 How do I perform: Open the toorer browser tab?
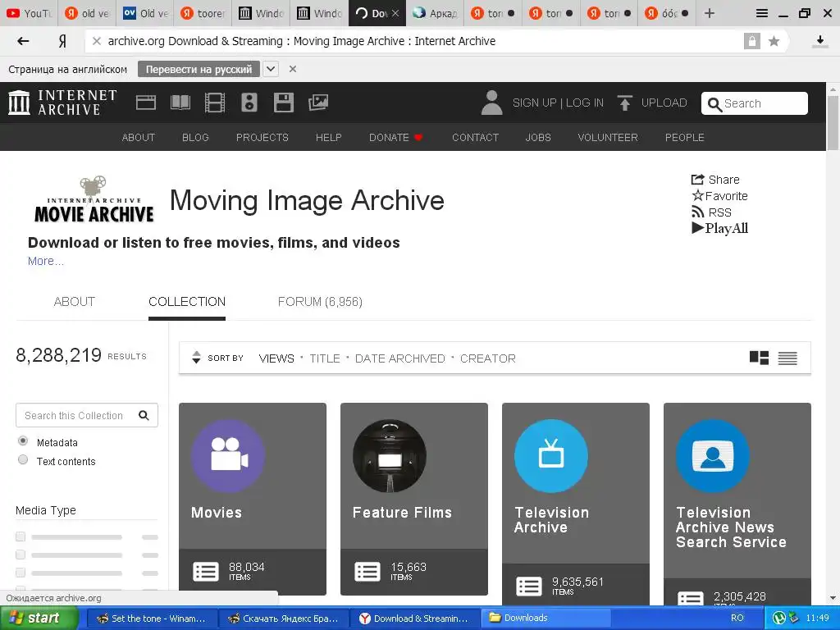(203, 13)
